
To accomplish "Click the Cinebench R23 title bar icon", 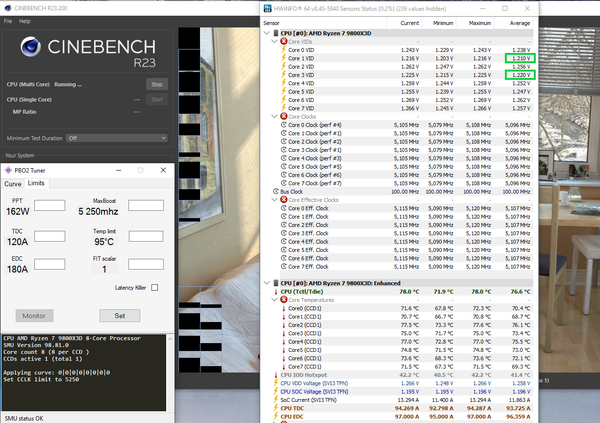I will [7, 8].
